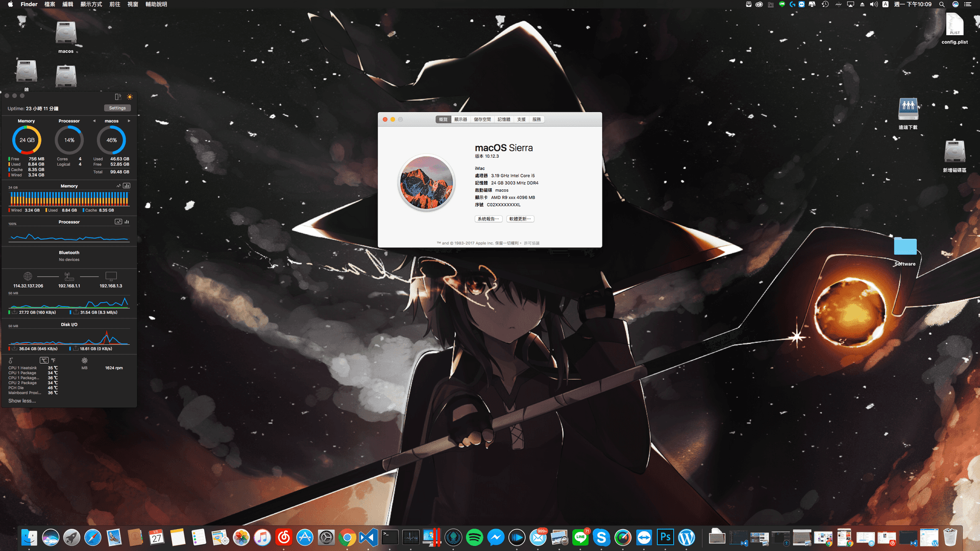Image resolution: width=980 pixels, height=551 pixels.
Task: Switch Memory graph to line chart view
Action: click(x=119, y=186)
